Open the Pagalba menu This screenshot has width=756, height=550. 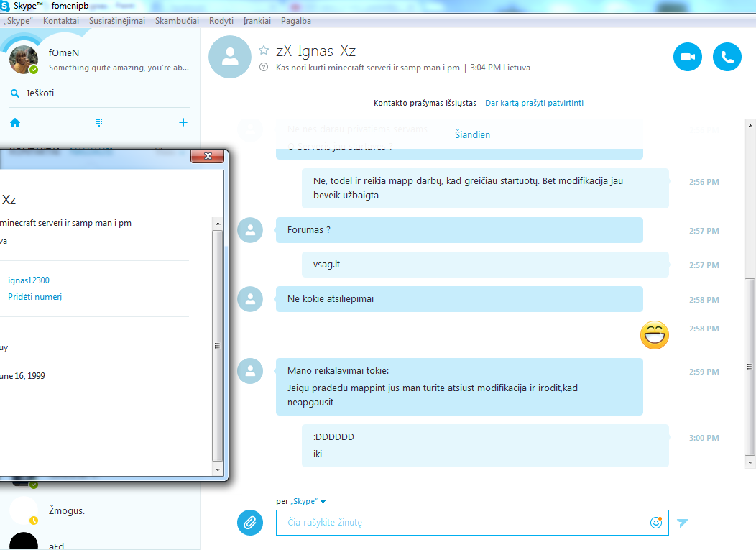tap(296, 21)
